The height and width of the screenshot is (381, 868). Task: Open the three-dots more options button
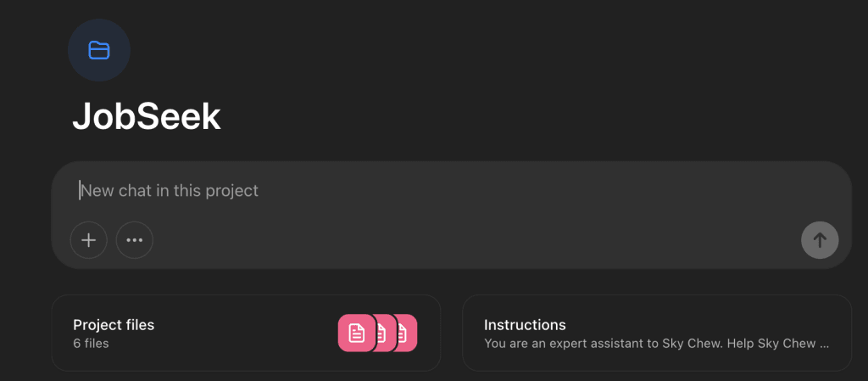135,240
